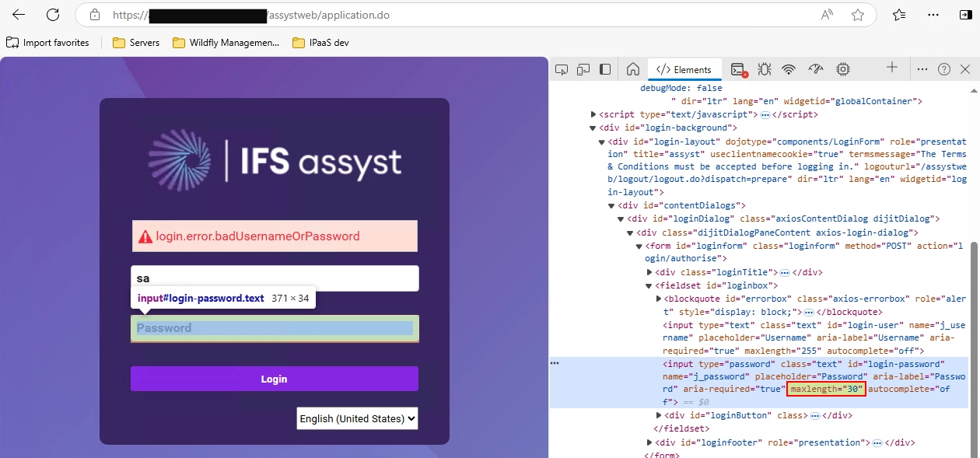The width and height of the screenshot is (980, 458).
Task: Click the purple Login button
Action: pos(275,379)
